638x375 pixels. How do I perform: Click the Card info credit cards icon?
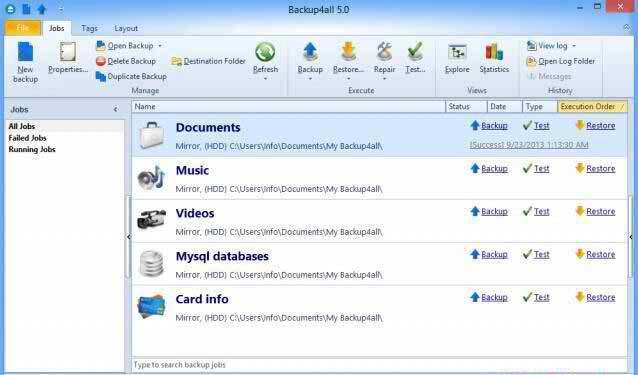coord(151,306)
